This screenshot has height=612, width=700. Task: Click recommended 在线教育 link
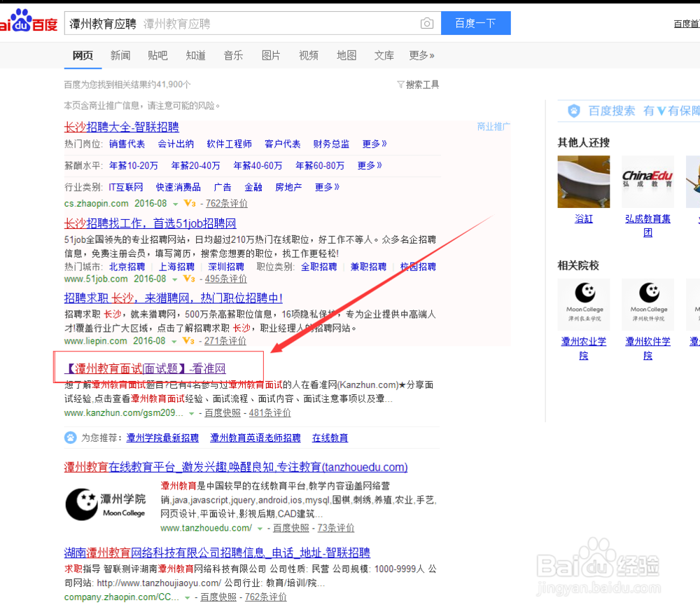[x=330, y=438]
